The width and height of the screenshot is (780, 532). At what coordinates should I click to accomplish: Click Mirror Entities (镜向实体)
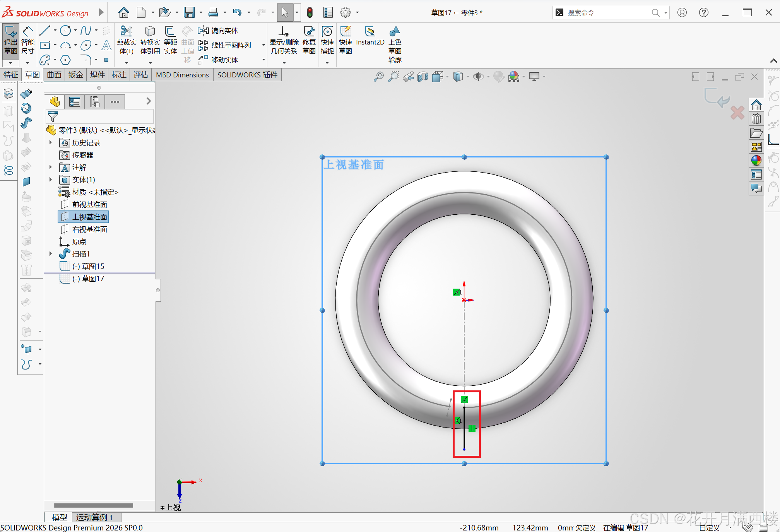pyautogui.click(x=218, y=31)
